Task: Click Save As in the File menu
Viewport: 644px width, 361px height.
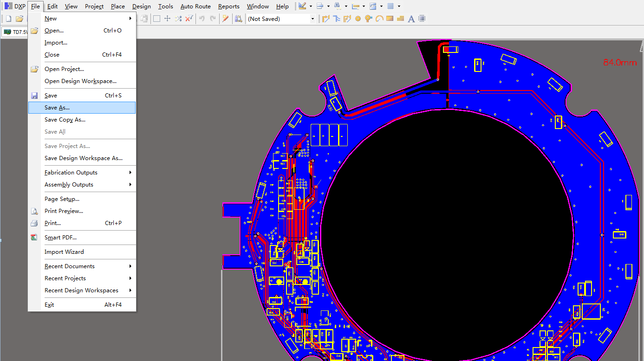Action: pos(57,107)
